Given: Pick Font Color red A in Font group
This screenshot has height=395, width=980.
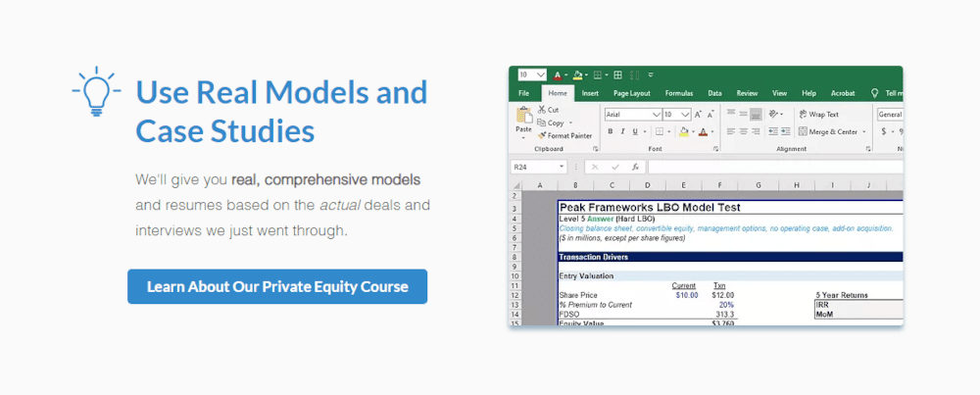Looking at the screenshot, I should 703,132.
